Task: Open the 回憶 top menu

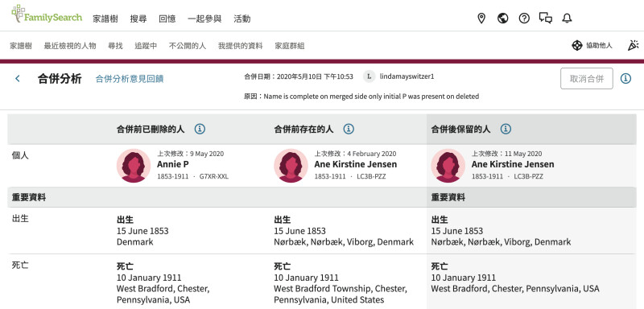Action: coord(167,19)
